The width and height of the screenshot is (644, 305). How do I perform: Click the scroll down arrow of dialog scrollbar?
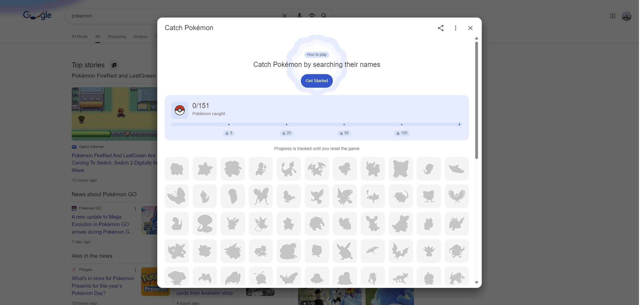(x=476, y=282)
